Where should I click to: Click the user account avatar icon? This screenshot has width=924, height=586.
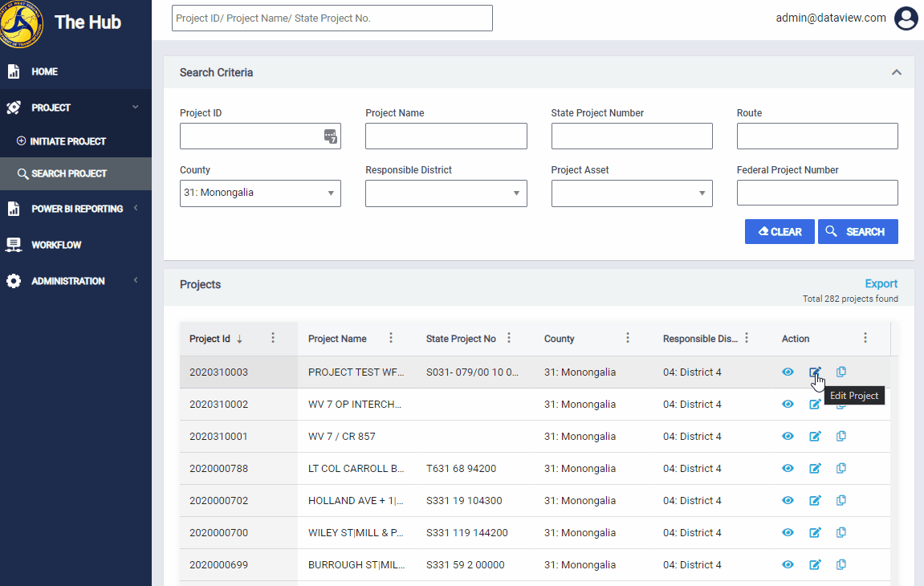(x=906, y=18)
